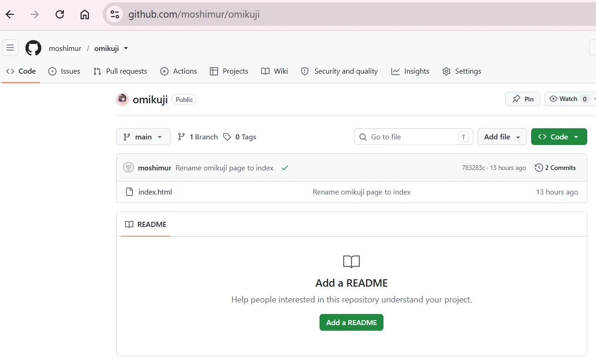Image resolution: width=596 pixels, height=364 pixels.
Task: Open the green Code dropdown button
Action: [x=559, y=137]
